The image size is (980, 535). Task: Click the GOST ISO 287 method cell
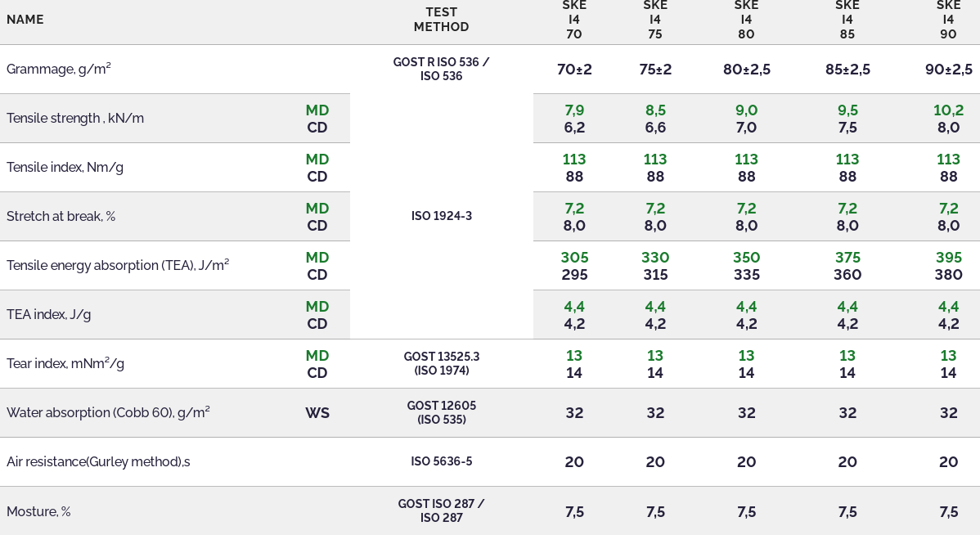[x=441, y=511]
